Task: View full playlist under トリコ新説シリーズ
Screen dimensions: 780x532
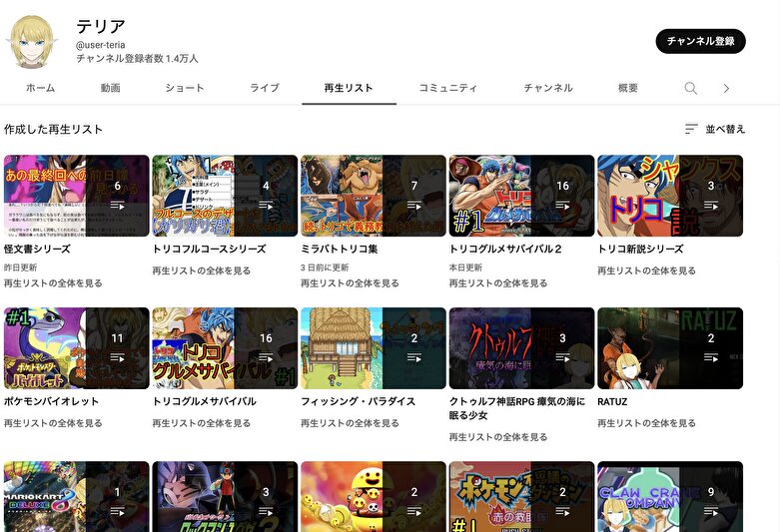Action: point(647,270)
